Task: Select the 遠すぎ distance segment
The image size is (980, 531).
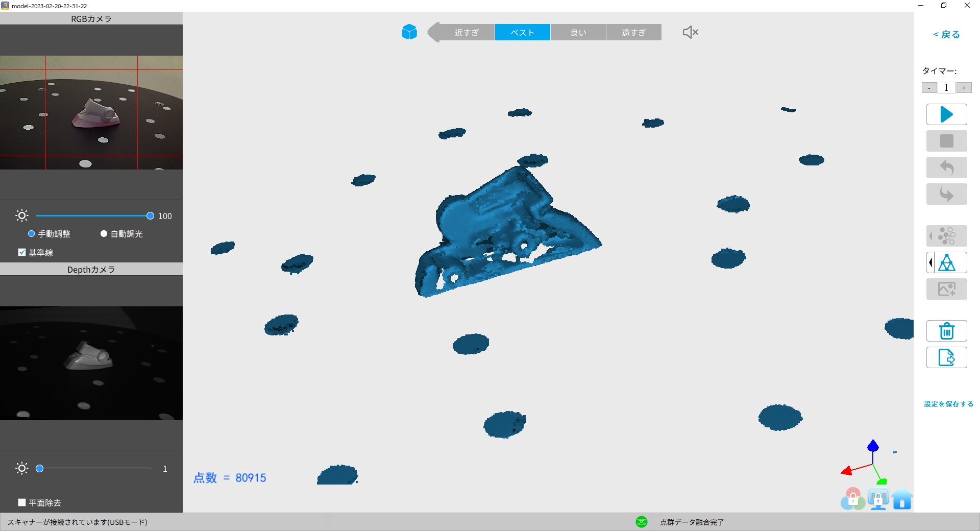Action: click(x=633, y=33)
